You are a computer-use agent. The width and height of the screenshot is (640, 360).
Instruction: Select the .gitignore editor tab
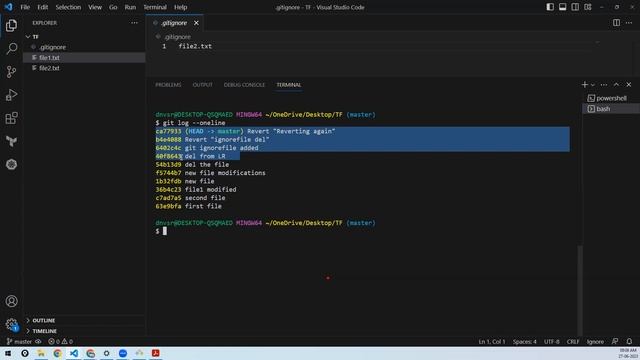(174, 23)
